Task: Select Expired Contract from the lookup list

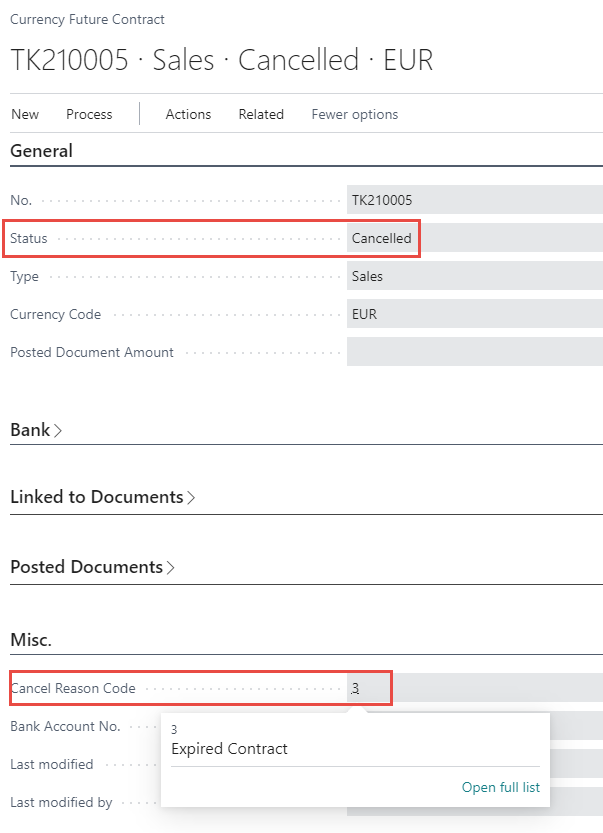Action: pyautogui.click(x=229, y=749)
